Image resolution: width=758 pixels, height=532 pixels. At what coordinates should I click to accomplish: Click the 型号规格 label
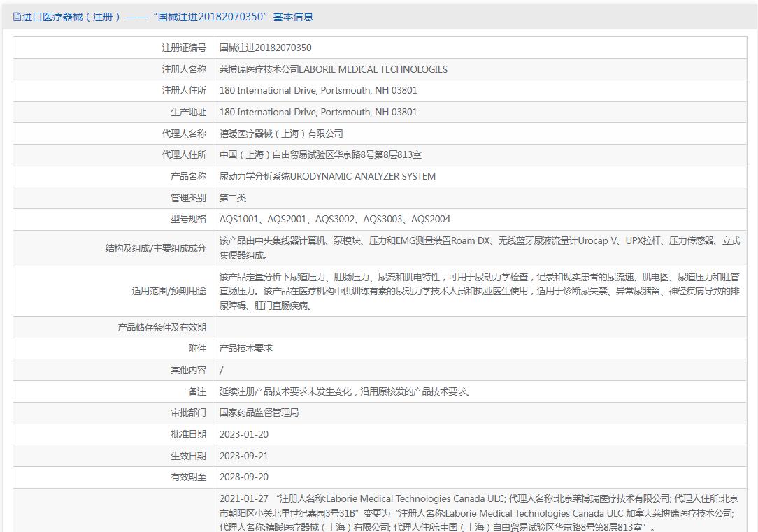(188, 219)
